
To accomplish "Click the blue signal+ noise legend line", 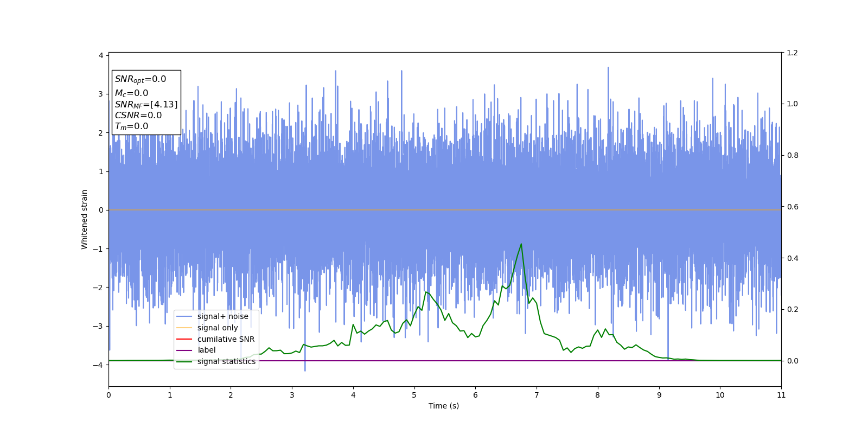I will [x=184, y=317].
